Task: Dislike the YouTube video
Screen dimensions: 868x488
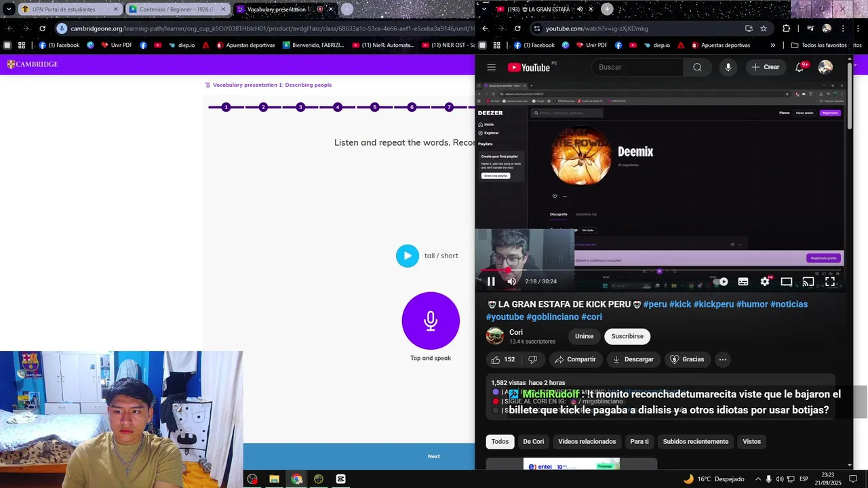Action: tap(533, 359)
